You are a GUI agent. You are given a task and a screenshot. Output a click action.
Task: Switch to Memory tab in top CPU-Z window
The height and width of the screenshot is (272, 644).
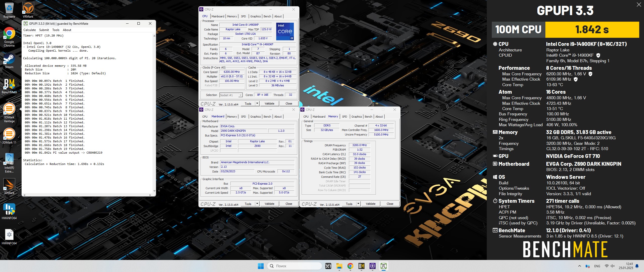pyautogui.click(x=232, y=16)
